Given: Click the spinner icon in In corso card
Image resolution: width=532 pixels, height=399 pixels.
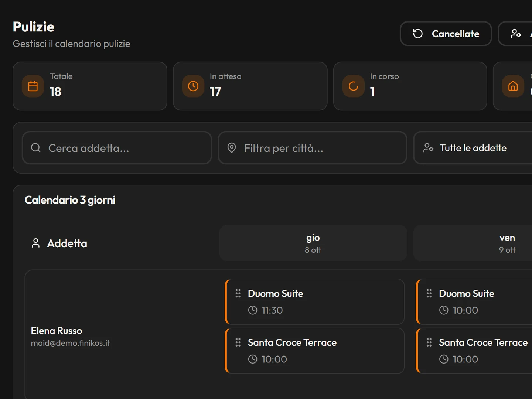Looking at the screenshot, I should click(354, 86).
